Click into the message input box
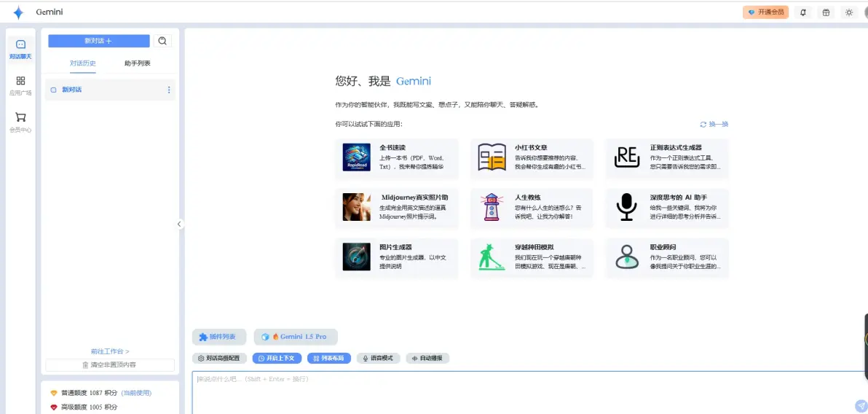 (530, 392)
